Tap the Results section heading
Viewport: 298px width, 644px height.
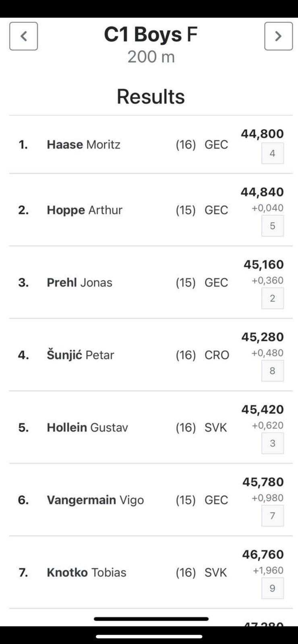pos(151,97)
